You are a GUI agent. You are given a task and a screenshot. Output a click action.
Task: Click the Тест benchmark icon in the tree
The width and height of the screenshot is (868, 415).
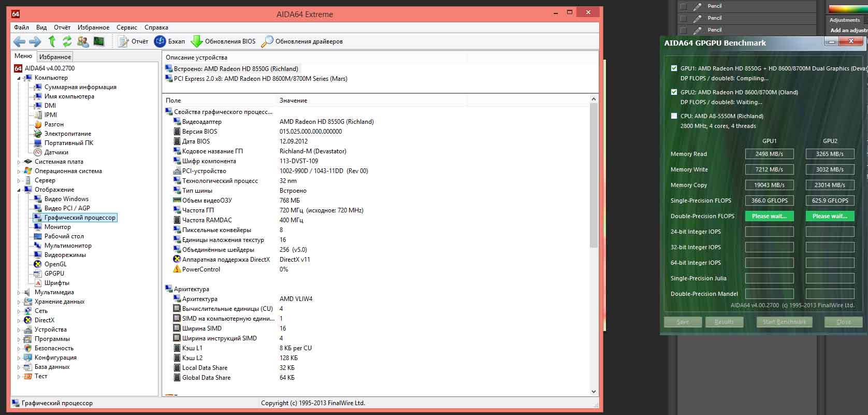point(28,376)
